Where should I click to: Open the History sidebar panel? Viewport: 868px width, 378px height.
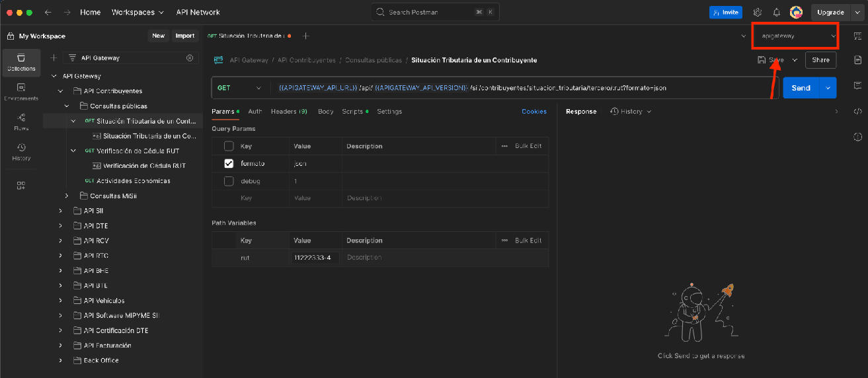pyautogui.click(x=21, y=152)
